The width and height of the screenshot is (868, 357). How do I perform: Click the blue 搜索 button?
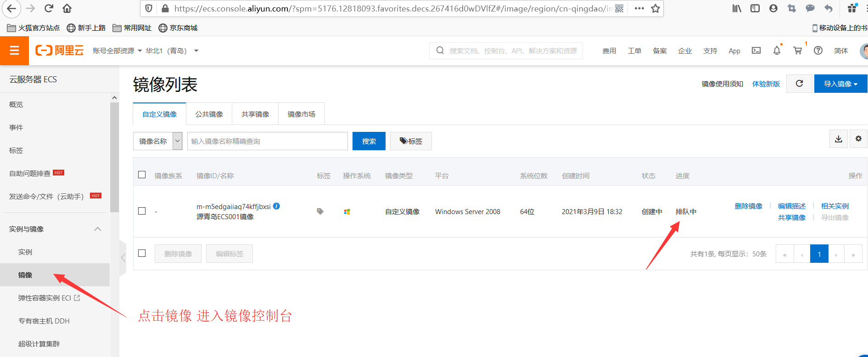click(369, 141)
